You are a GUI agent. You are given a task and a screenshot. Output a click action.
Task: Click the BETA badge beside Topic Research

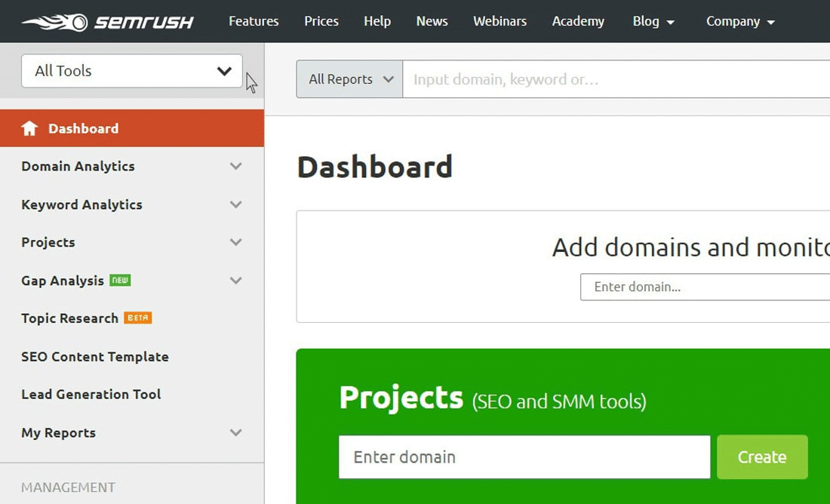click(x=138, y=318)
